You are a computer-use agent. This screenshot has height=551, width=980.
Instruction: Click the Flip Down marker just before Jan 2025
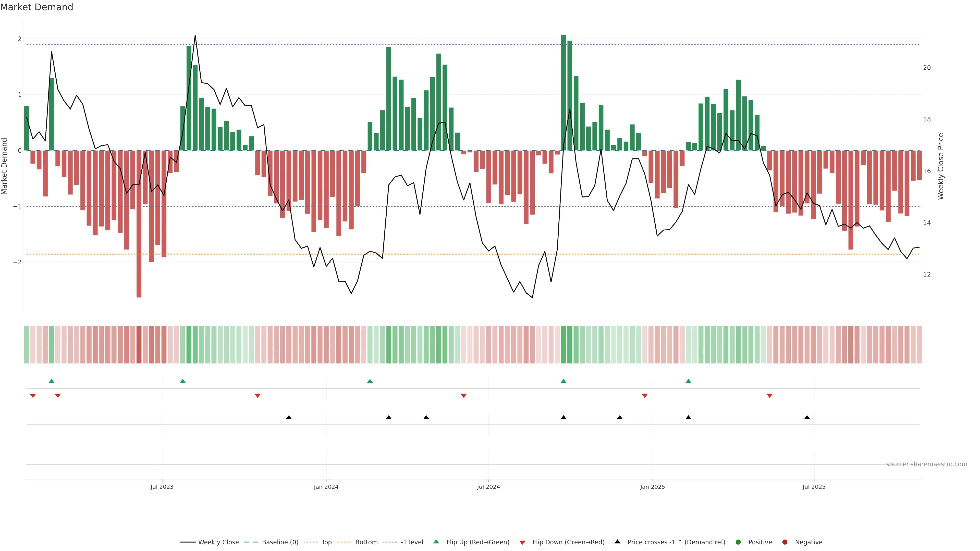[644, 396]
